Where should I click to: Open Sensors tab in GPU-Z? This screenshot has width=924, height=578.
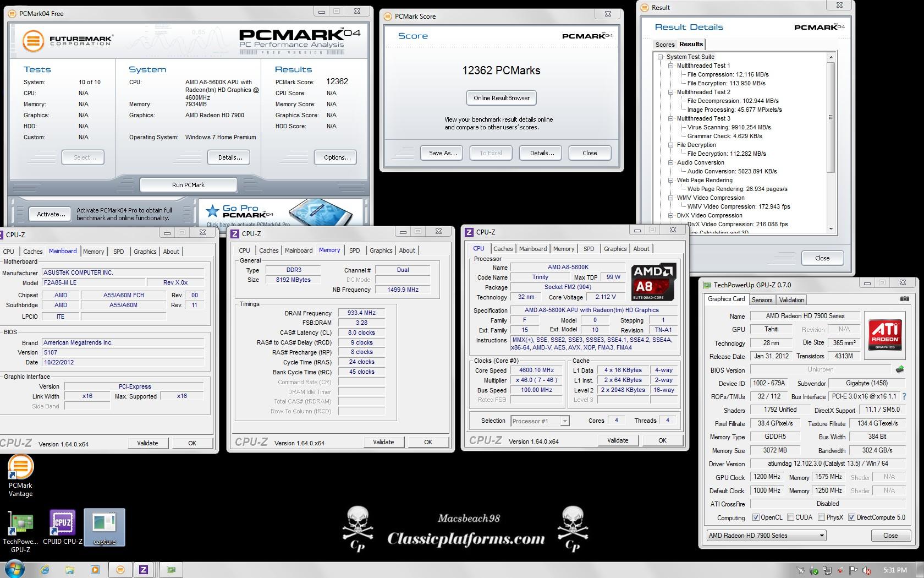coord(762,299)
